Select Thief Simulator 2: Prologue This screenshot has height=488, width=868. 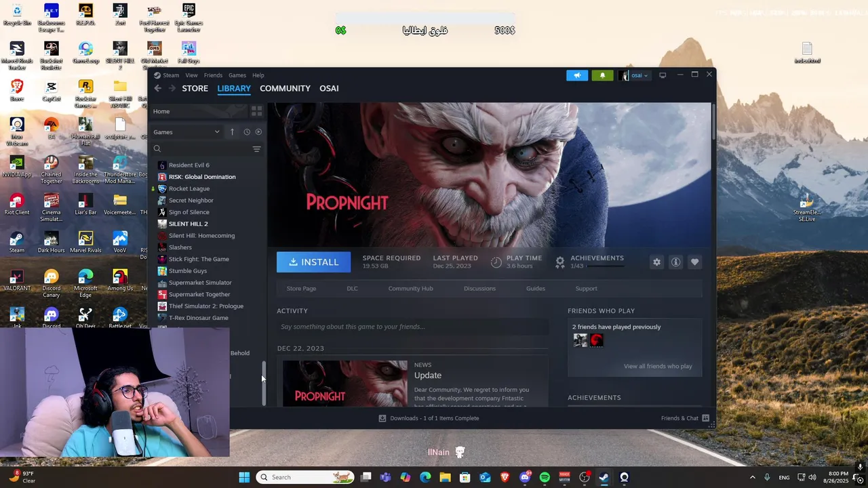(x=206, y=306)
